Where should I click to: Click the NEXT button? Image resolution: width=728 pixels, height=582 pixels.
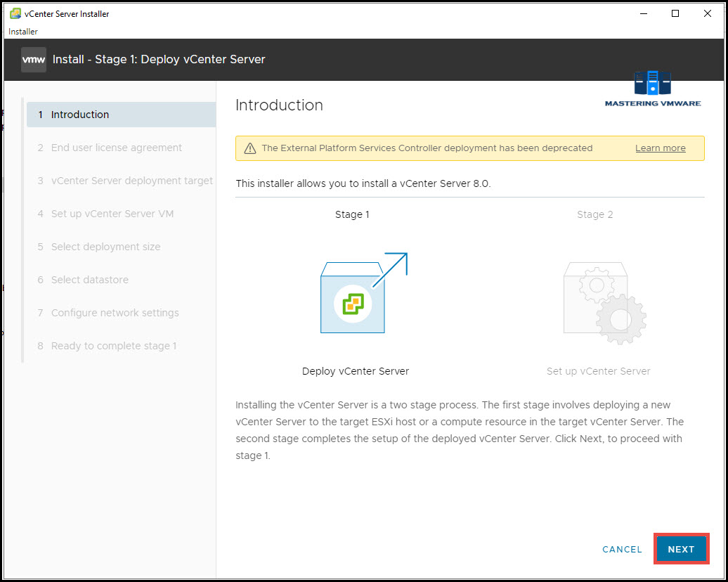click(681, 549)
